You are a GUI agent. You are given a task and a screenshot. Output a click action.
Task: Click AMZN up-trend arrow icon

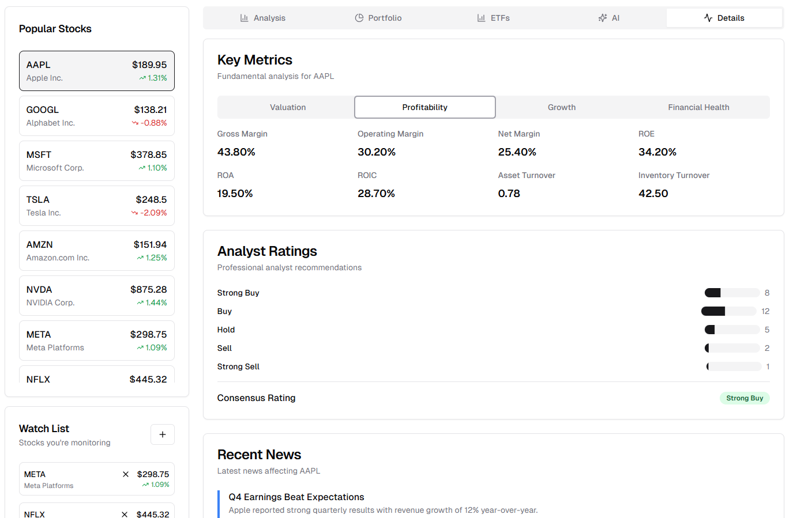140,258
